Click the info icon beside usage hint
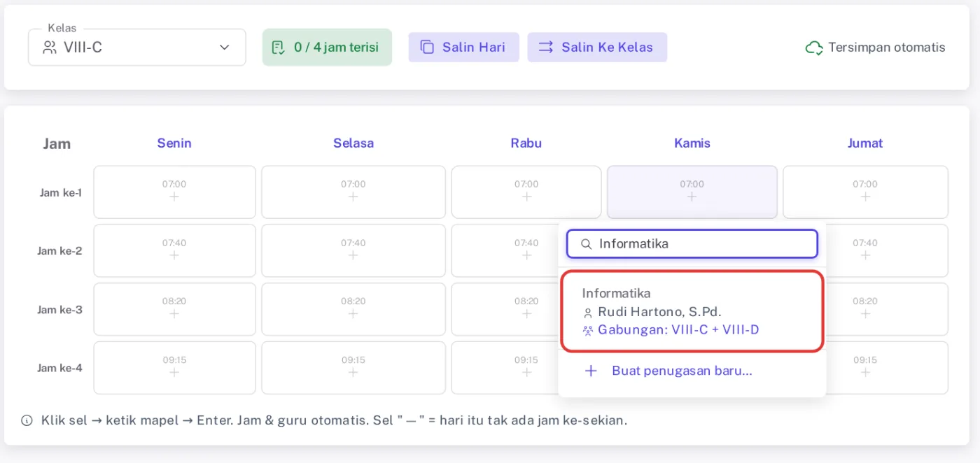The height and width of the screenshot is (463, 980). pyautogui.click(x=27, y=421)
